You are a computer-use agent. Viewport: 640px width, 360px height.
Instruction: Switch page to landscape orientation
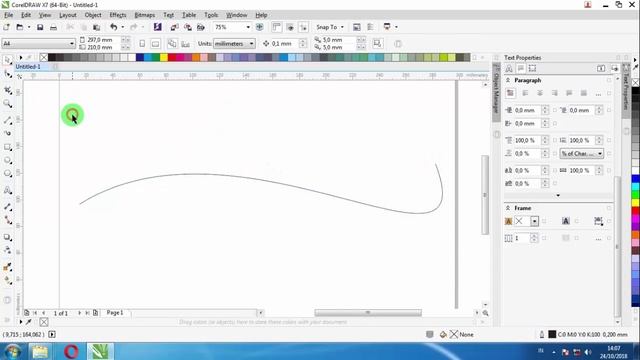pyautogui.click(x=156, y=43)
